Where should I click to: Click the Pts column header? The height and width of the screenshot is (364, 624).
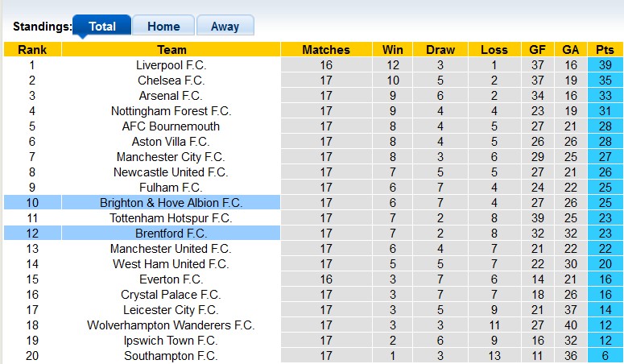tap(605, 49)
